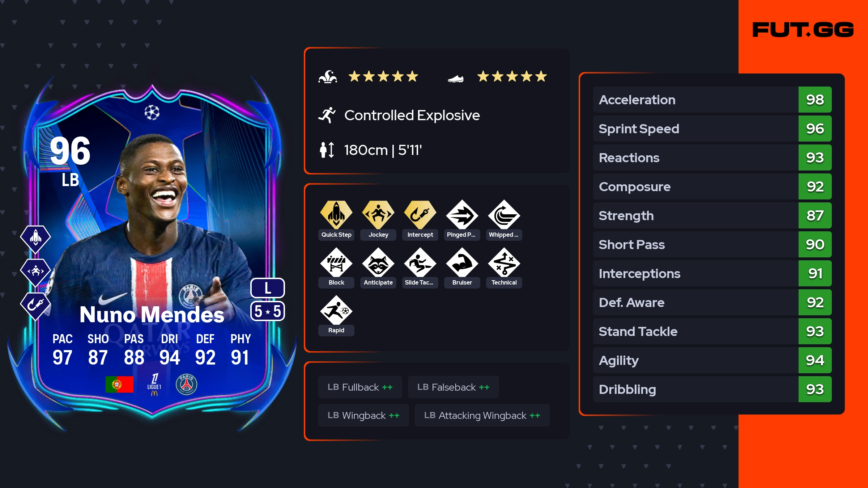This screenshot has width=868, height=488.
Task: Select the LB Falseback ++ role
Action: [x=454, y=387]
